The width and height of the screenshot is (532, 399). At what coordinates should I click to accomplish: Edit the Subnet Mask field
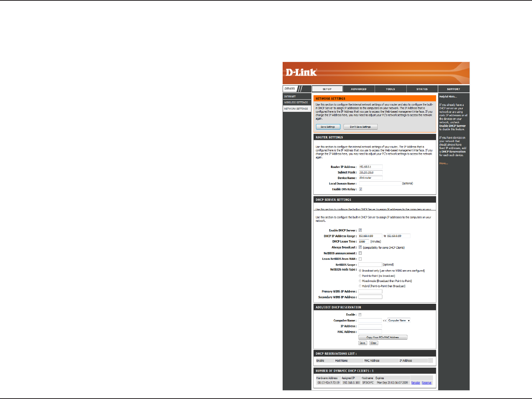[371, 172]
